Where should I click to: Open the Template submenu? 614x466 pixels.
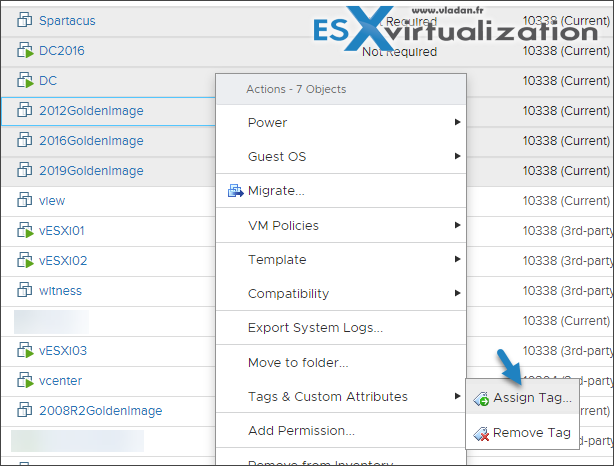pyautogui.click(x=341, y=260)
